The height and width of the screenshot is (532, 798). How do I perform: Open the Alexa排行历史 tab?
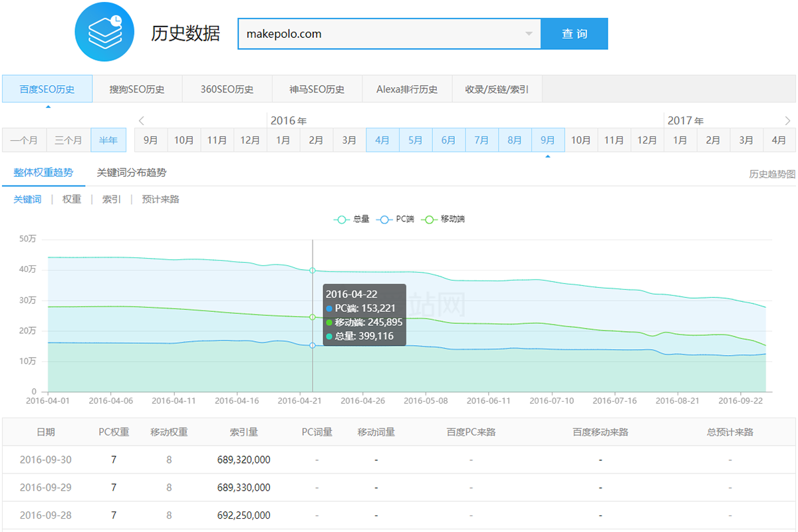coord(407,89)
